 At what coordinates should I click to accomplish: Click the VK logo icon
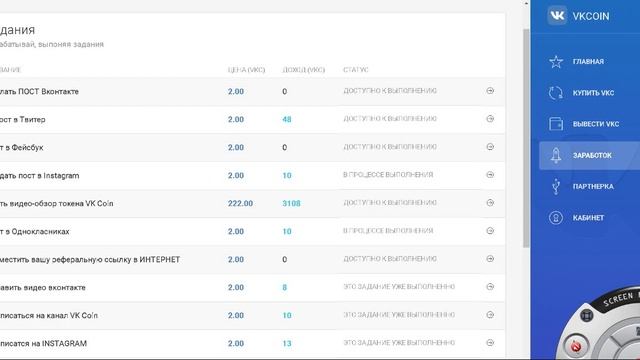pyautogui.click(x=557, y=16)
